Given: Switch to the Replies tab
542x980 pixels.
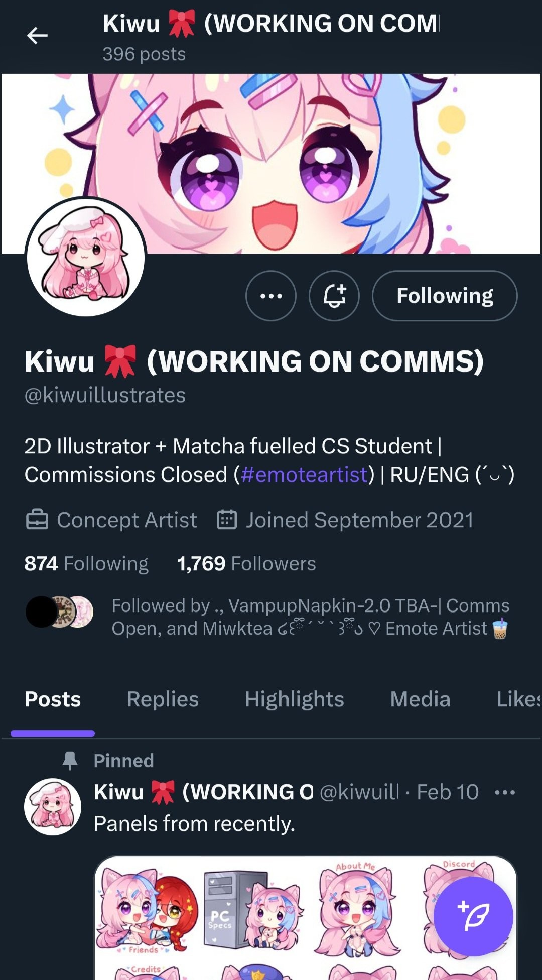Looking at the screenshot, I should click(163, 699).
